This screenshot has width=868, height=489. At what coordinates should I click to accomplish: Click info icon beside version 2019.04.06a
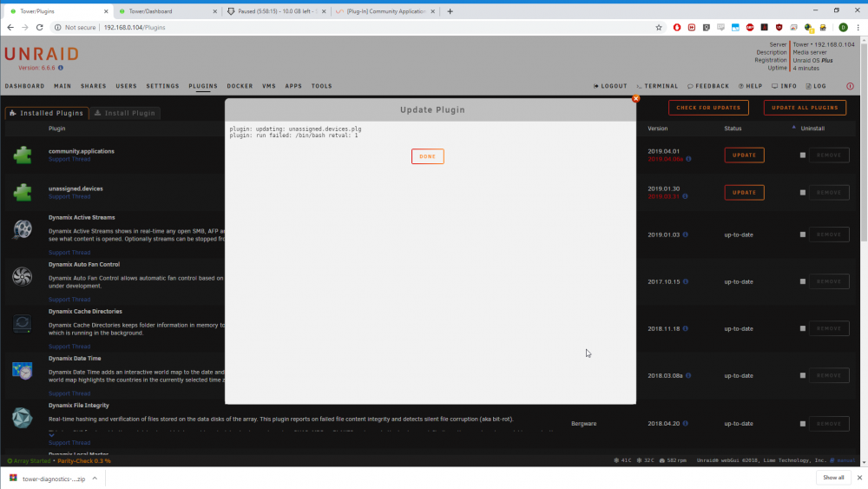click(x=688, y=159)
